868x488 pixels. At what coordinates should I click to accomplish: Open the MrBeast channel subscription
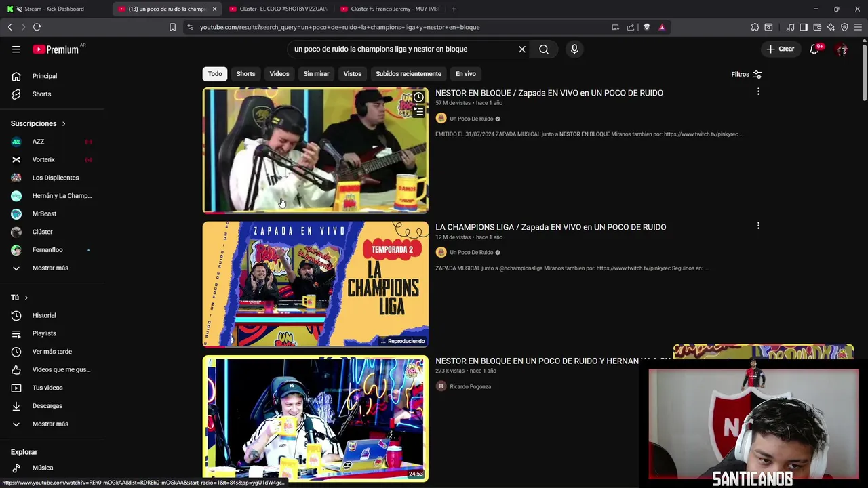pyautogui.click(x=52, y=213)
